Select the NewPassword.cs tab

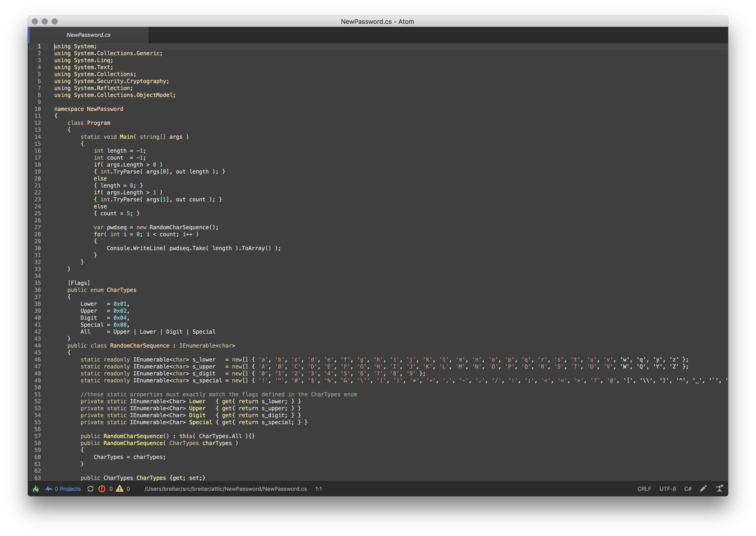pos(88,35)
